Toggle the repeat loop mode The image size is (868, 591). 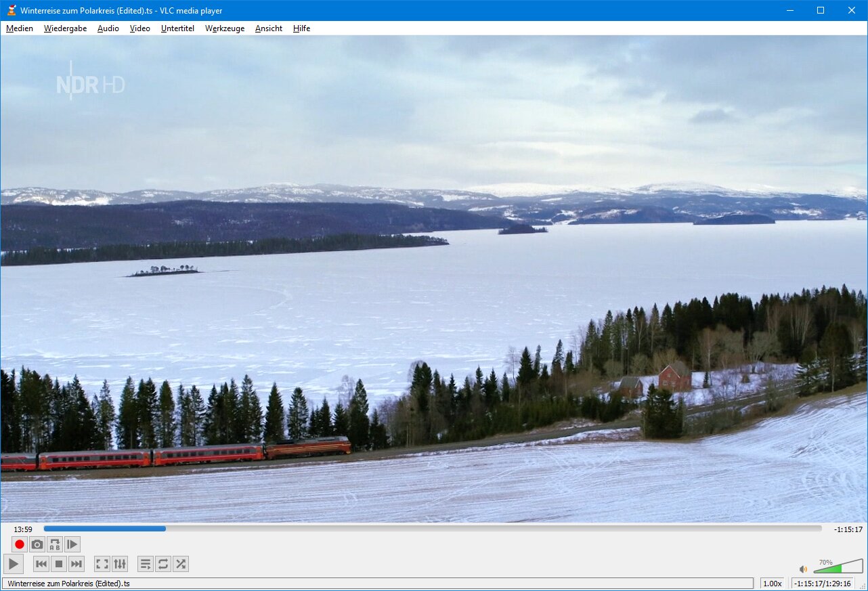click(x=163, y=564)
